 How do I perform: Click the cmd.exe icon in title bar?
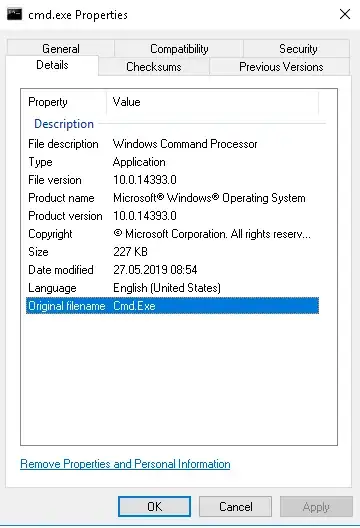pyautogui.click(x=14, y=14)
